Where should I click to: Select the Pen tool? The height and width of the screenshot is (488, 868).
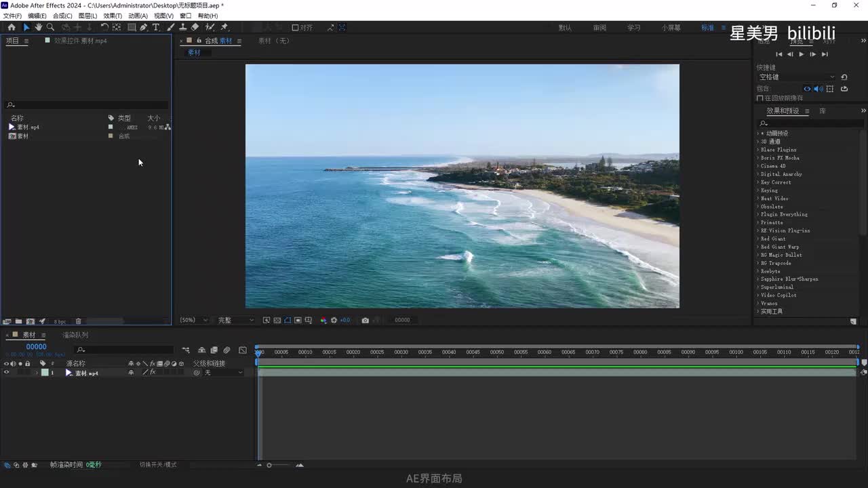pos(144,27)
